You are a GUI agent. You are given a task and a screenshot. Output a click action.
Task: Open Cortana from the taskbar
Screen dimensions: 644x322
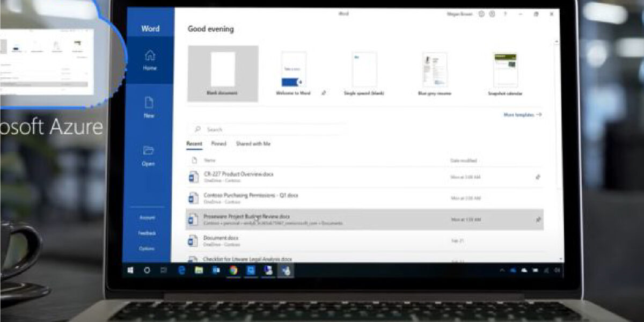(147, 270)
